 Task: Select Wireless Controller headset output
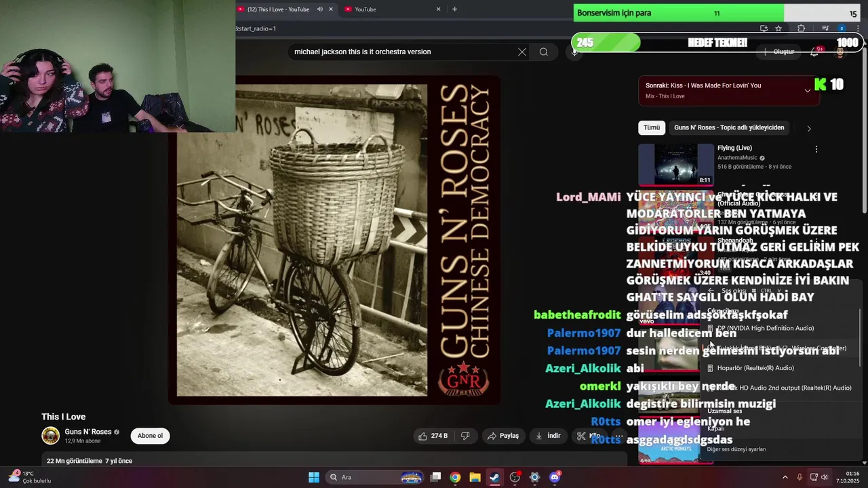[x=780, y=348]
